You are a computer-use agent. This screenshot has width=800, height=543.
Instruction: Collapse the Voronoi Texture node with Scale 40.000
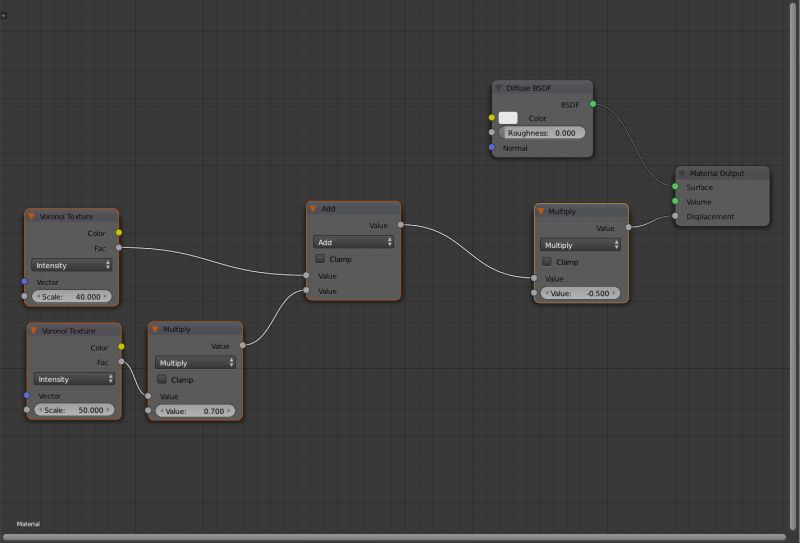(x=32, y=216)
